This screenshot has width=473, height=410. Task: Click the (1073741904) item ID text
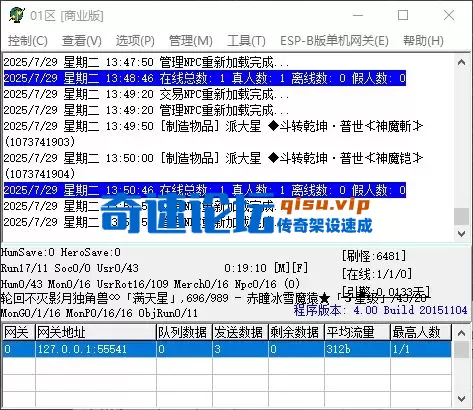pyautogui.click(x=39, y=174)
